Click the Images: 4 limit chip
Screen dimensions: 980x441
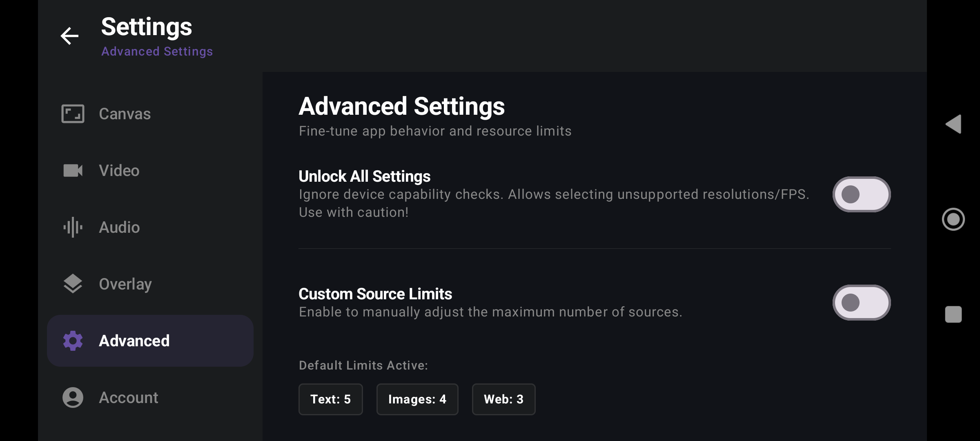tap(417, 399)
